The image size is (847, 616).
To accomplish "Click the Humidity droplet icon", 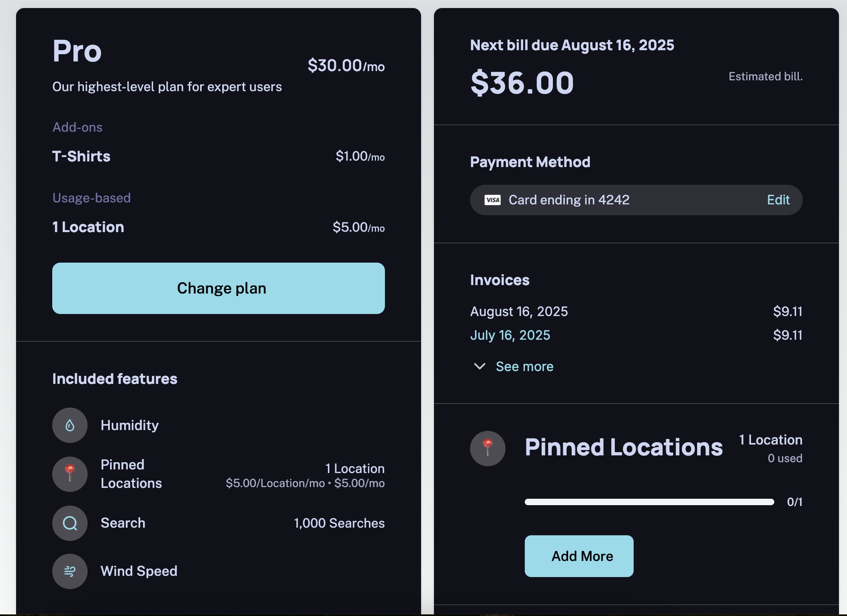I will click(70, 425).
